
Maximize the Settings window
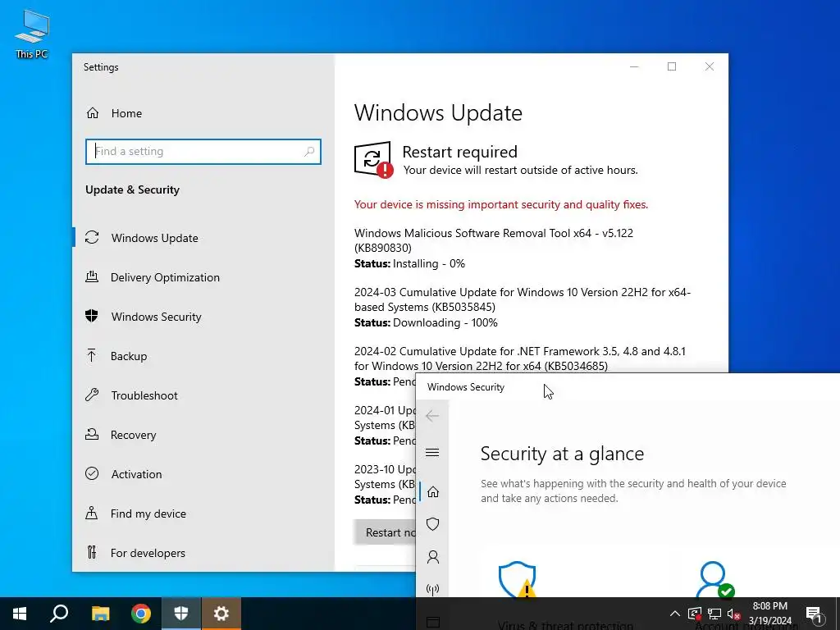click(672, 66)
